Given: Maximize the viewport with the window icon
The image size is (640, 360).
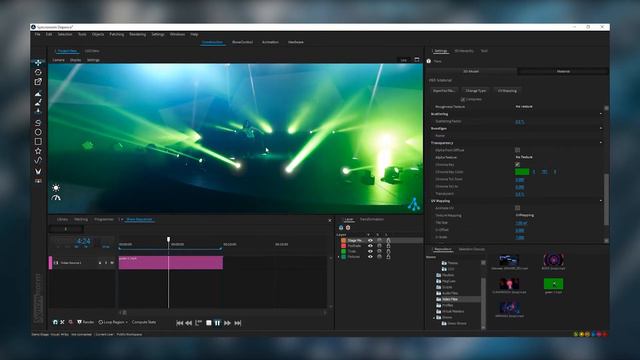Looking at the screenshot, I should 417,60.
